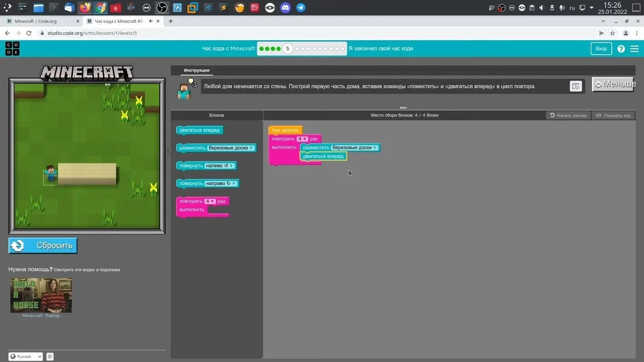
Task: Open Telegram from the taskbar
Action: [x=301, y=8]
